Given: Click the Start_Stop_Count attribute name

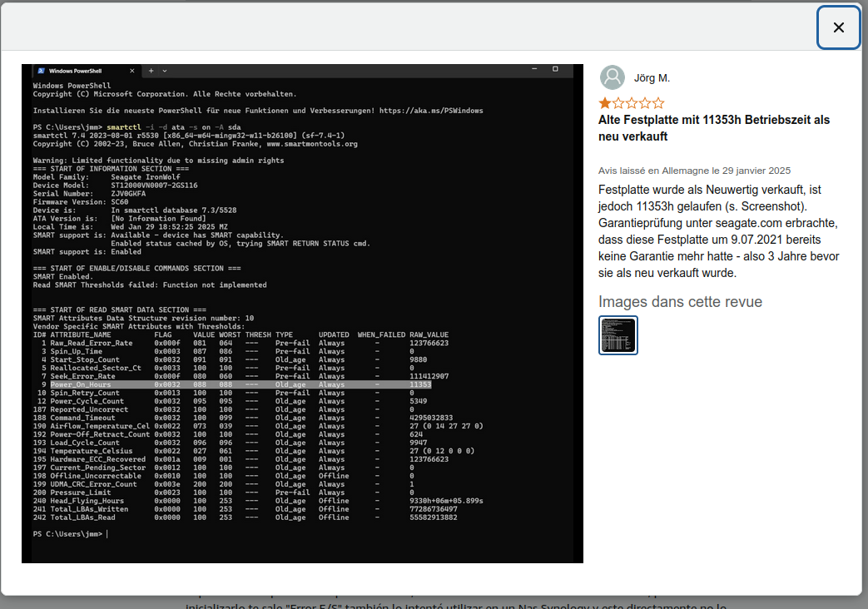Looking at the screenshot, I should [85, 360].
